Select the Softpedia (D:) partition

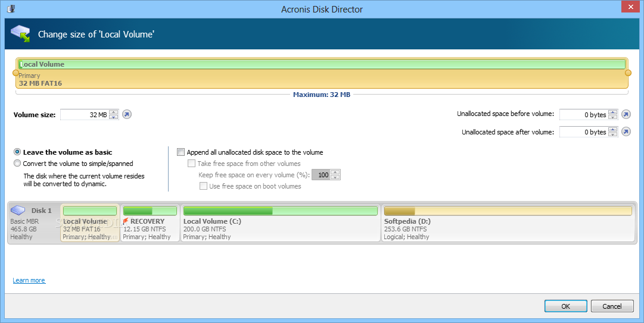tap(508, 223)
